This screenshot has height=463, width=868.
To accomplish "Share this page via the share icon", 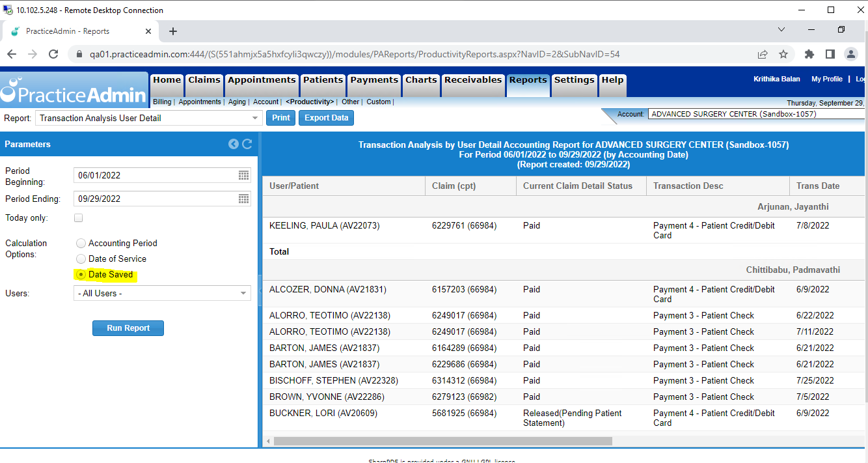I will tap(763, 54).
